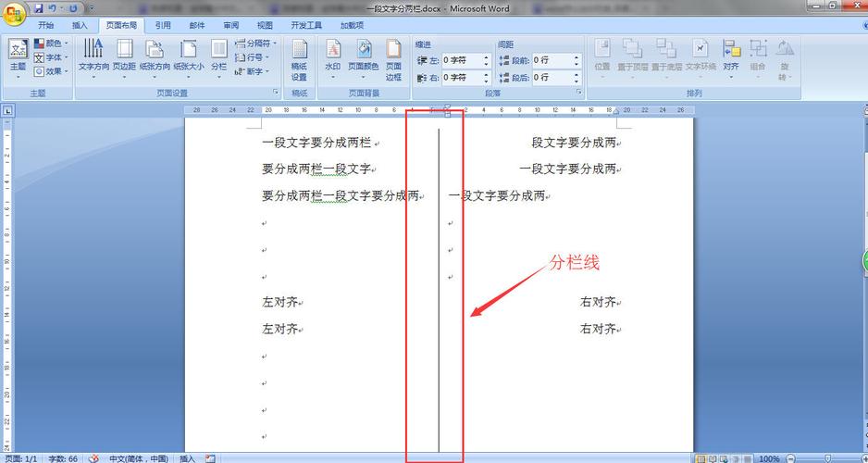Increase 段前 spacing with up stepper
The height and width of the screenshot is (463, 868).
pos(577,57)
